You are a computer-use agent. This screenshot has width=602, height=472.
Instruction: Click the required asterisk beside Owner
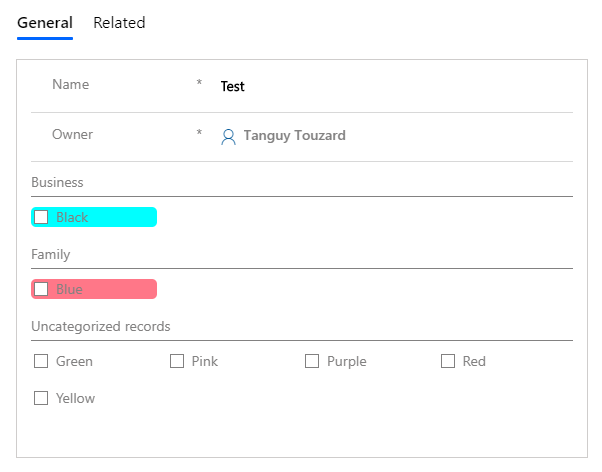199,134
